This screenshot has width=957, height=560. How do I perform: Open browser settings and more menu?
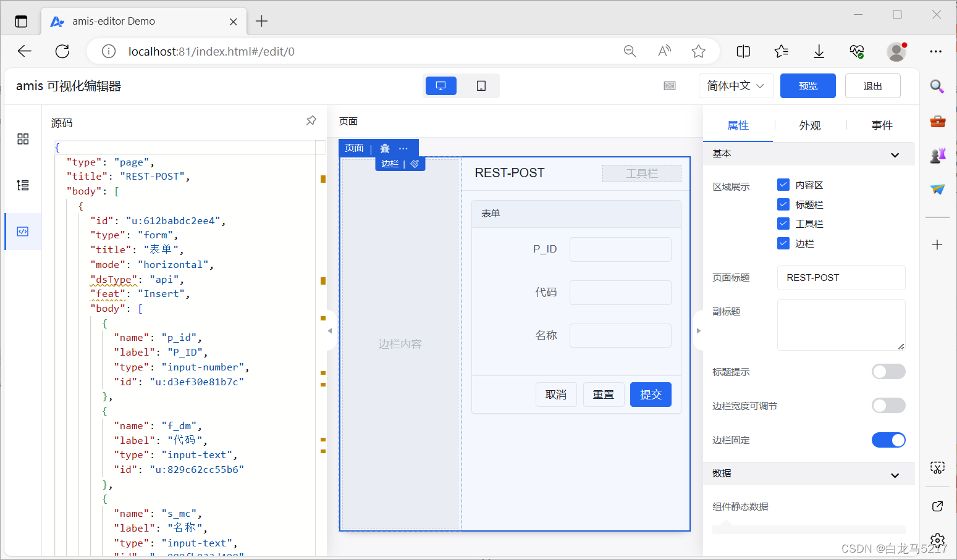point(936,51)
